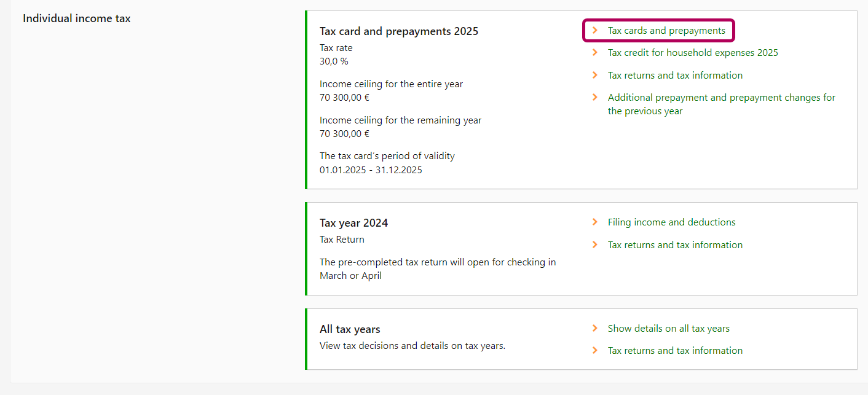Click the Tax card and prepayments 2025 heading
This screenshot has height=395, width=868.
[398, 31]
